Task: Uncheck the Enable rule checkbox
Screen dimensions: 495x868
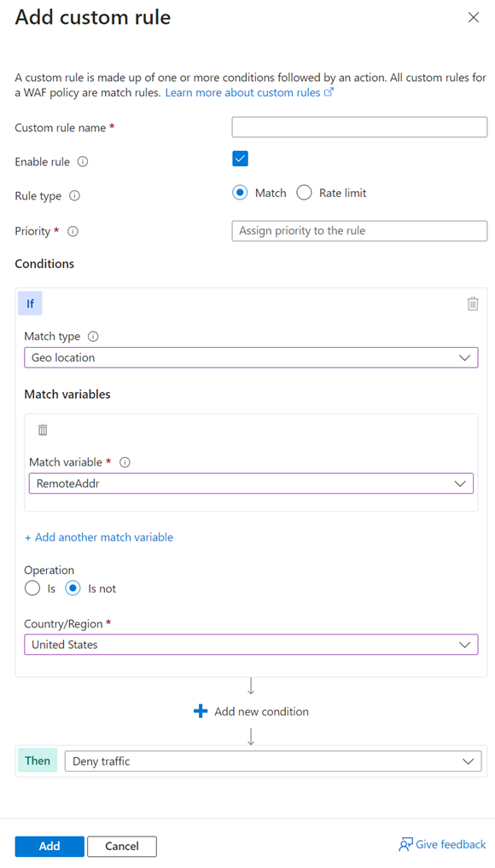Action: pyautogui.click(x=240, y=158)
